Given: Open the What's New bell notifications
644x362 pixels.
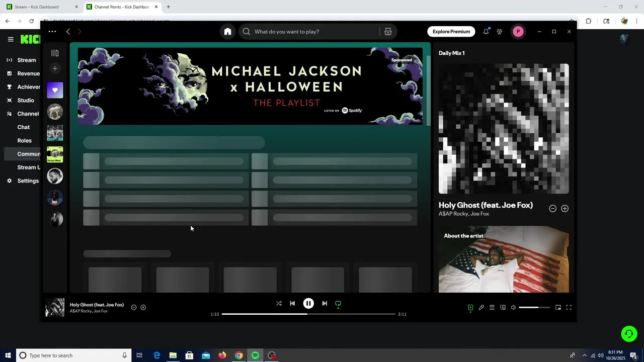Looking at the screenshot, I should (486, 32).
